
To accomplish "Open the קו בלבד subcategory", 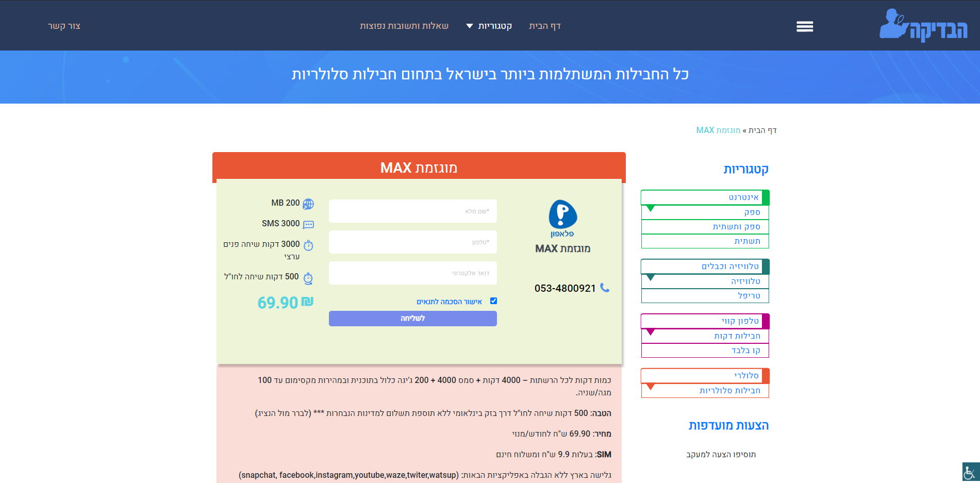I will 705,351.
